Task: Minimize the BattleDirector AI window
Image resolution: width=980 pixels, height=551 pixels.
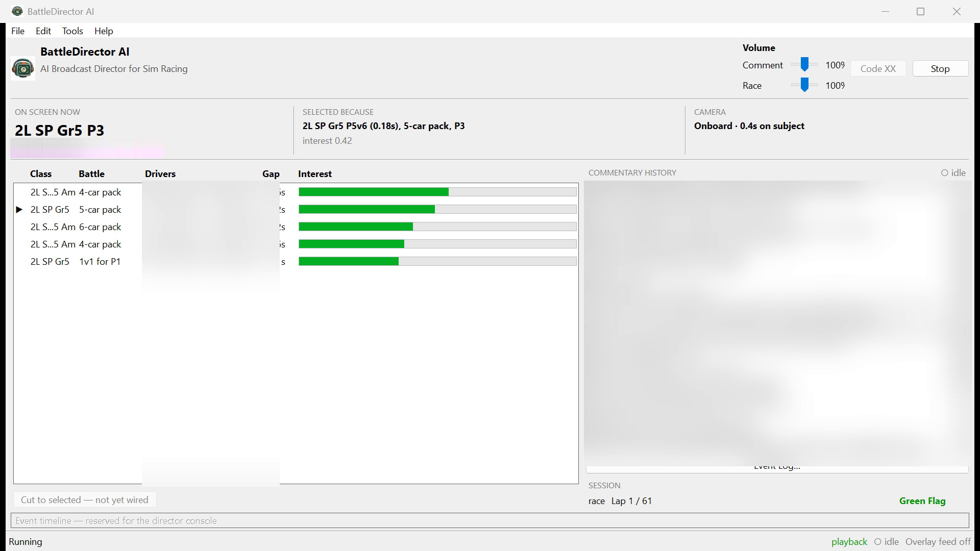Action: pos(886,11)
